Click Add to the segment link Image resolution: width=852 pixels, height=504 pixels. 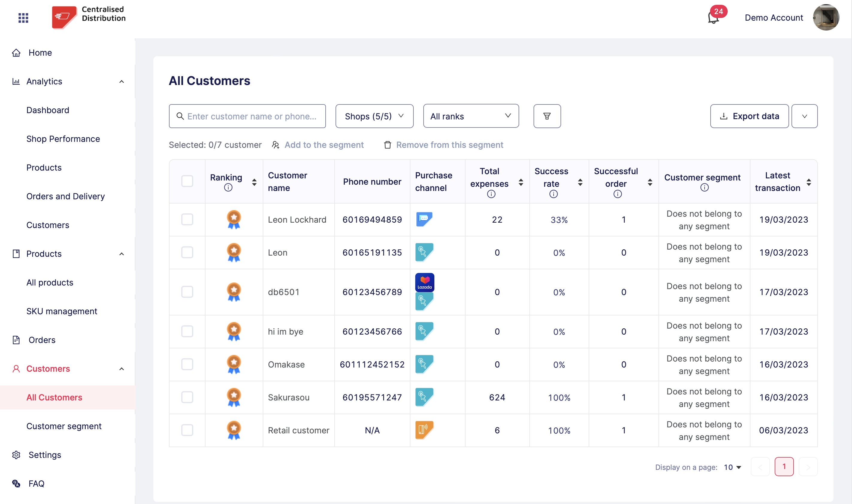tap(324, 145)
